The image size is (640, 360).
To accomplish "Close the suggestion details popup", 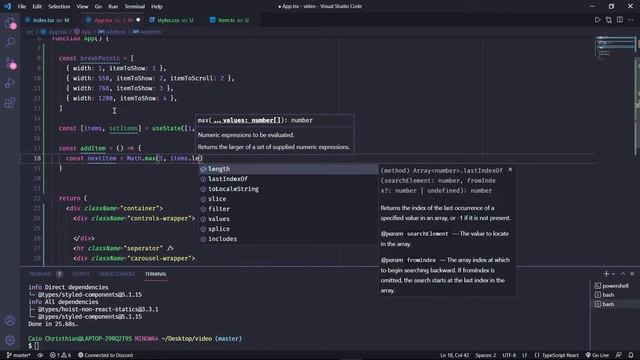I will pyautogui.click(x=510, y=169).
